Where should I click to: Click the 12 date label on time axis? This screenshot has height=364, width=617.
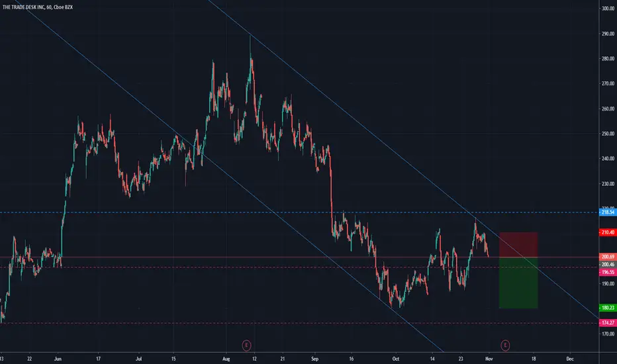(x=254, y=359)
